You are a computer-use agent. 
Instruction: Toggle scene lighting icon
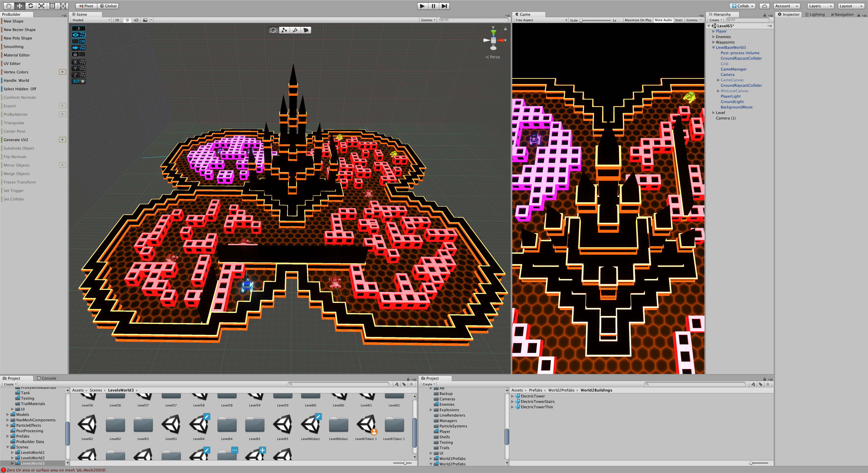pyautogui.click(x=127, y=20)
